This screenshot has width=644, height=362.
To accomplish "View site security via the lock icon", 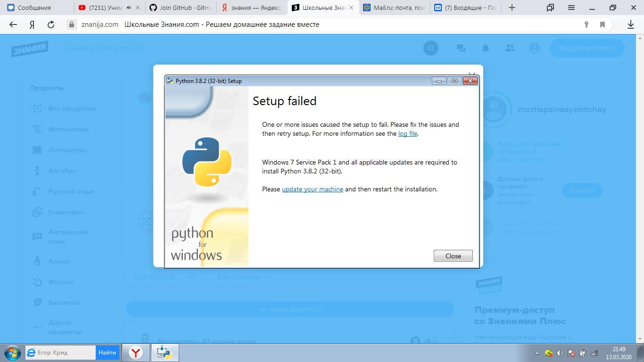I will click(72, 25).
